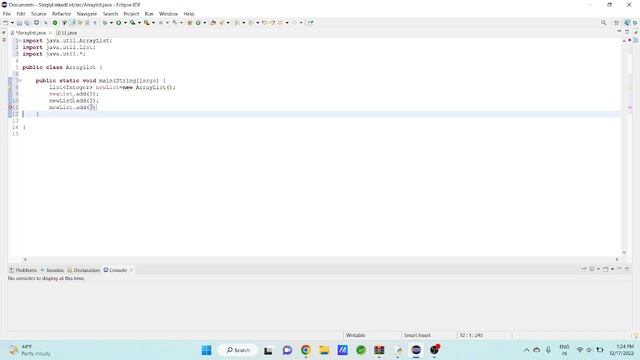Open File Explorer from the taskbar

[x=324, y=350]
